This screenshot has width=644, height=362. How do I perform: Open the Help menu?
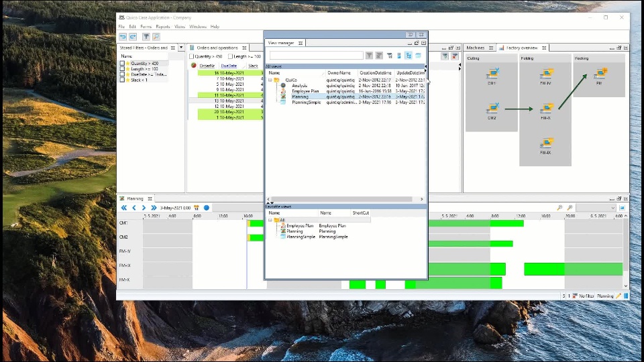click(x=215, y=27)
